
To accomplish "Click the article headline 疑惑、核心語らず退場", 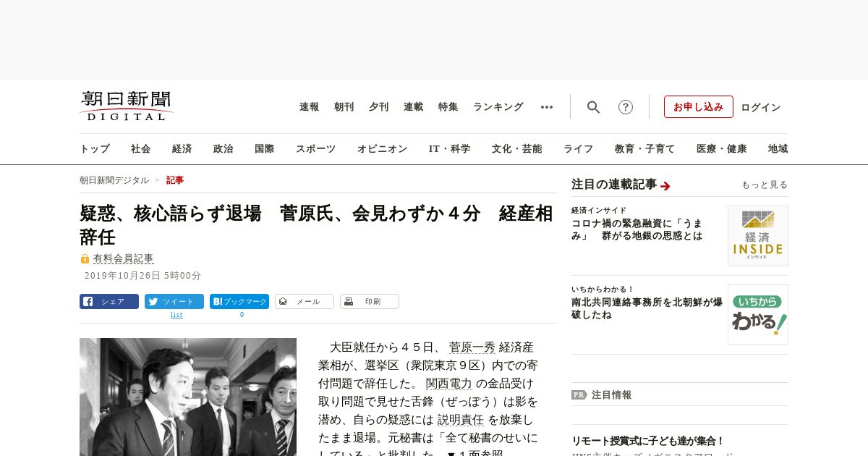I will point(316,225).
